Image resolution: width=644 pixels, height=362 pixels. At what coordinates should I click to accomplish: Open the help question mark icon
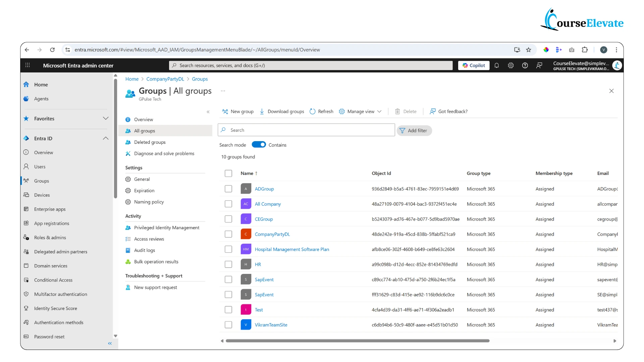pos(525,65)
